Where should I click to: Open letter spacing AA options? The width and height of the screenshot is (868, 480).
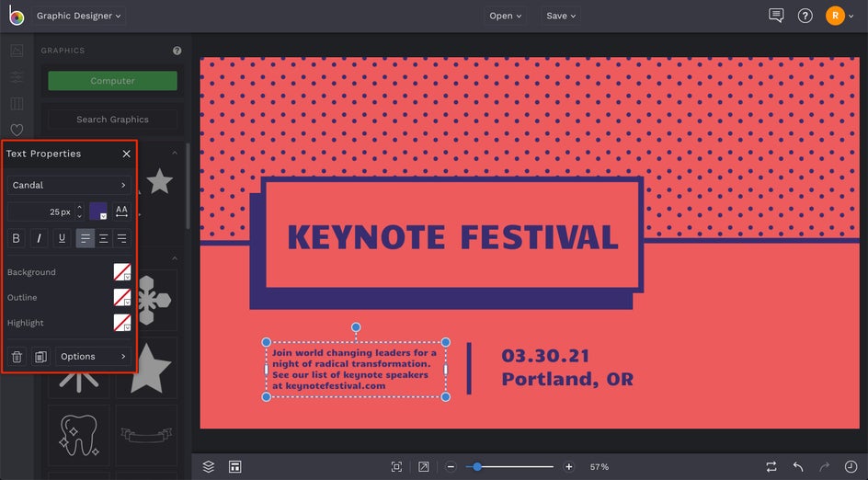click(x=121, y=211)
